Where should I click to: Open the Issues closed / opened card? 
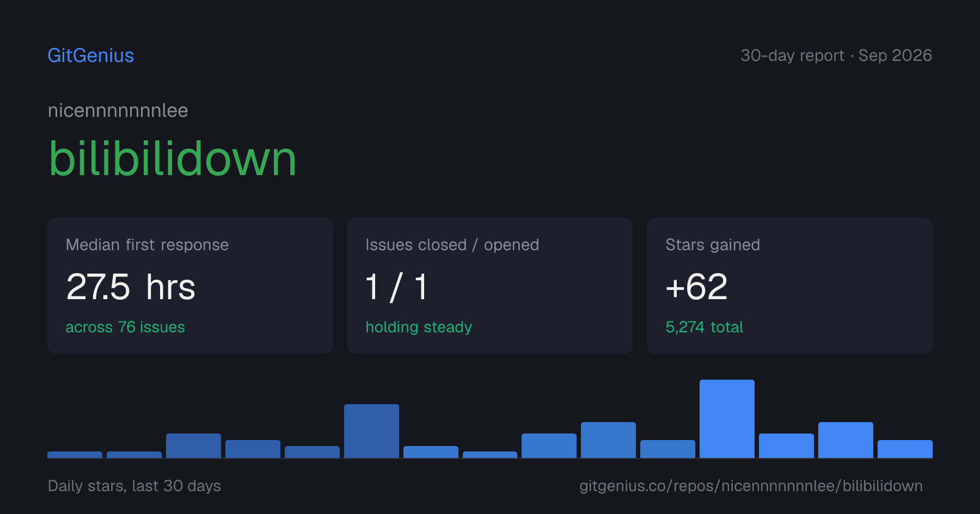[x=490, y=286]
